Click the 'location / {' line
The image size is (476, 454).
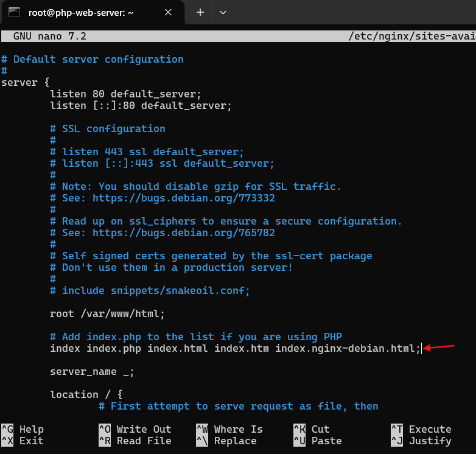click(x=86, y=394)
